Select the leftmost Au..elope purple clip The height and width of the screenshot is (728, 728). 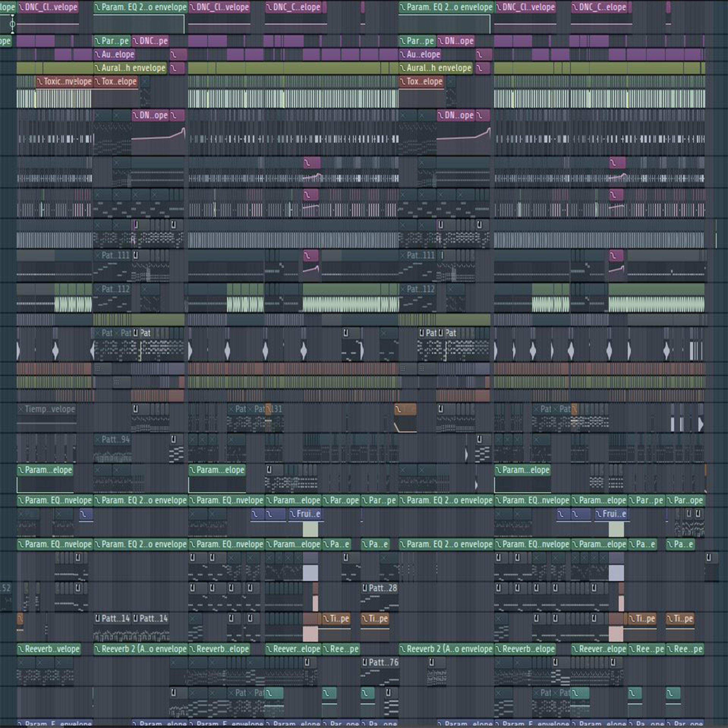pyautogui.click(x=114, y=54)
